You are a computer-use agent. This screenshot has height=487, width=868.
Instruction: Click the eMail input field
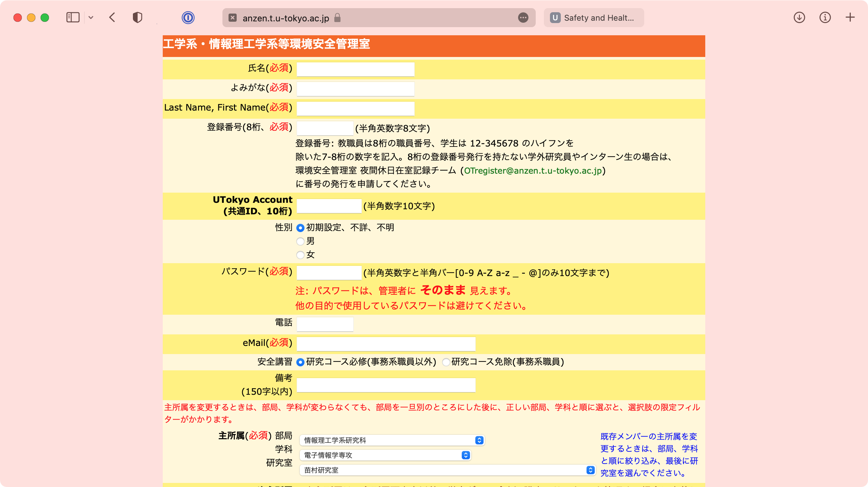tap(386, 344)
